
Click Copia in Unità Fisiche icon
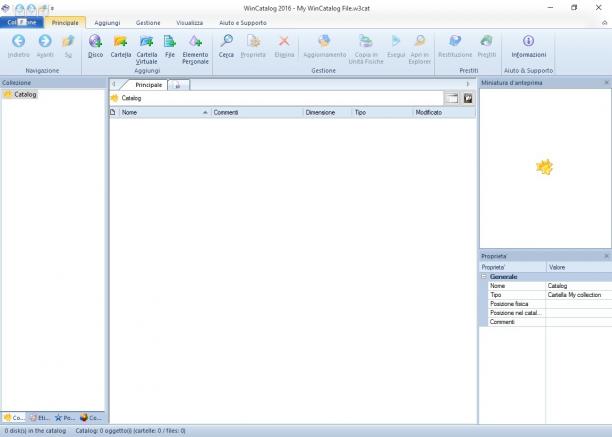click(366, 41)
